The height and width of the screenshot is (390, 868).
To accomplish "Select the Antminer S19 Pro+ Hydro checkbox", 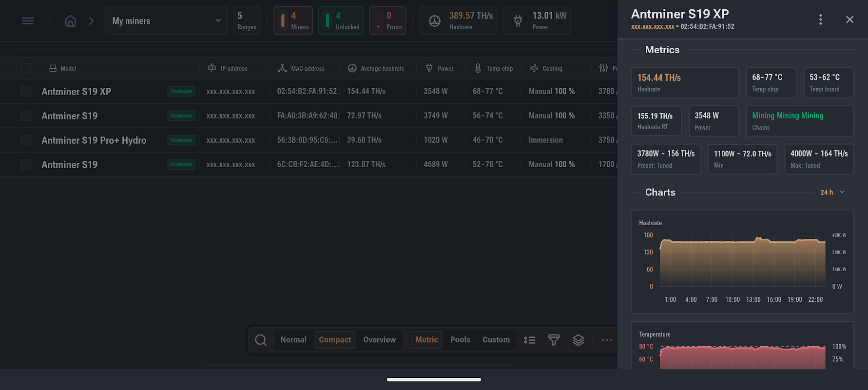I will click(26, 140).
